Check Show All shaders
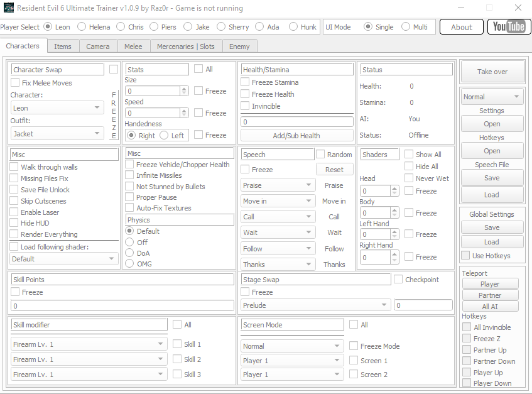This screenshot has height=394, width=532. (x=423, y=155)
